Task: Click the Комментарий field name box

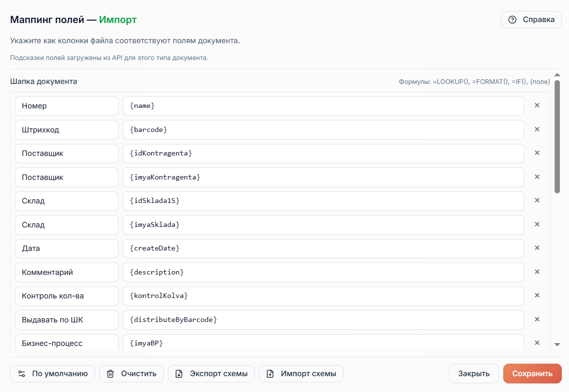Action: 66,272
